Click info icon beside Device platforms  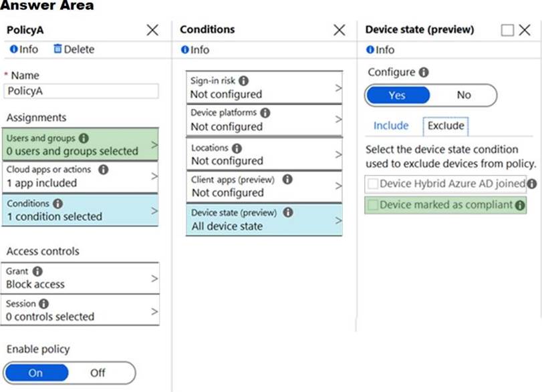(x=265, y=113)
